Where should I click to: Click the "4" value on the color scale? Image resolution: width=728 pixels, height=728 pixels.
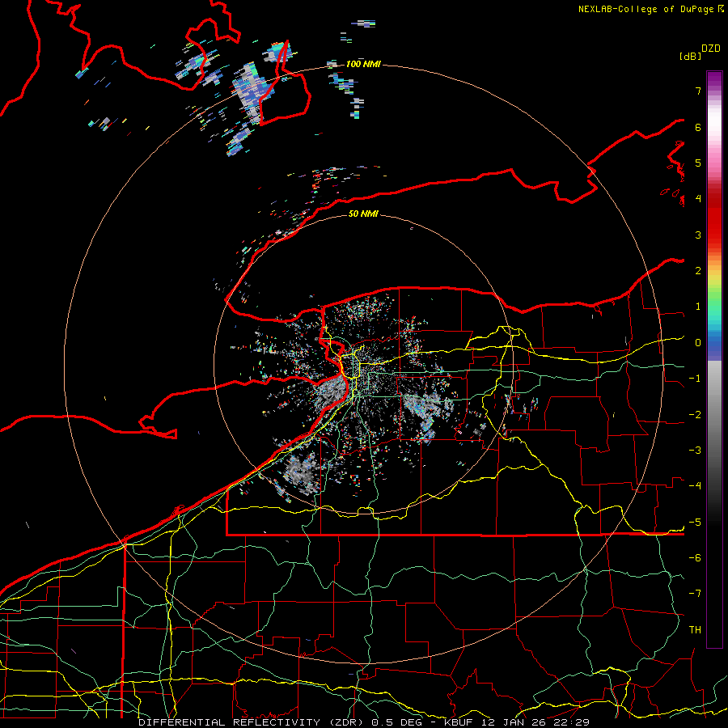click(698, 199)
